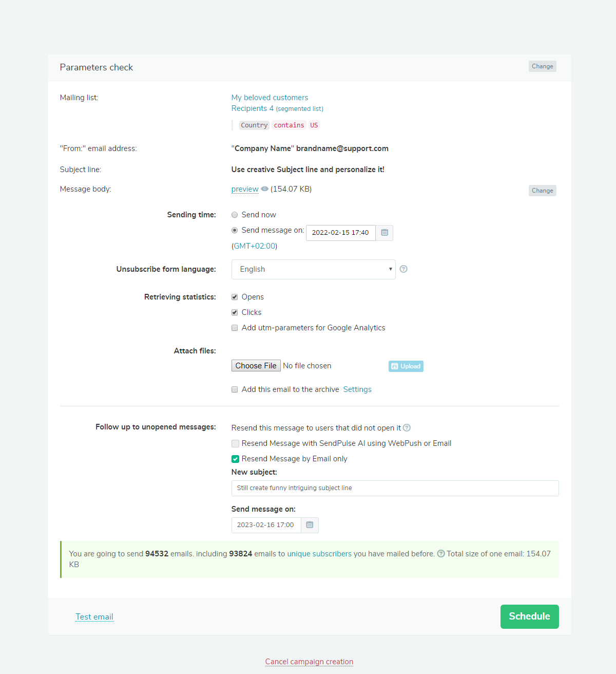Click help icon beside unsubscribe language dropdown

coord(403,269)
